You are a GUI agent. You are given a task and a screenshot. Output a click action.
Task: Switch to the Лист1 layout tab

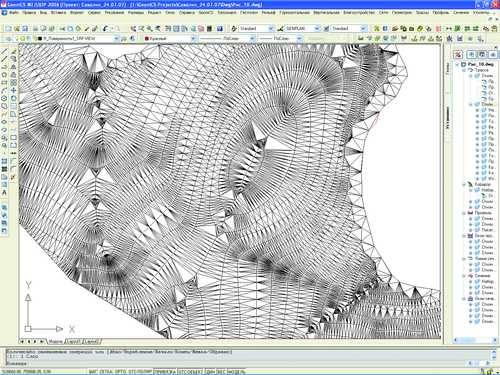pos(73,342)
